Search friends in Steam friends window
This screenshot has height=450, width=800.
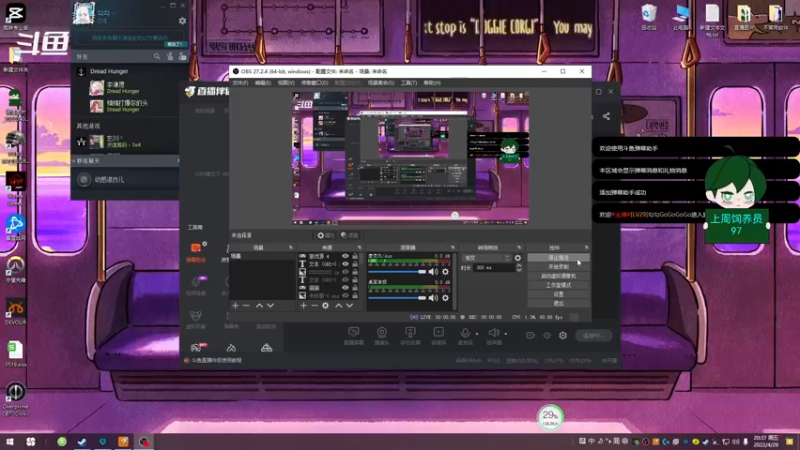click(157, 56)
